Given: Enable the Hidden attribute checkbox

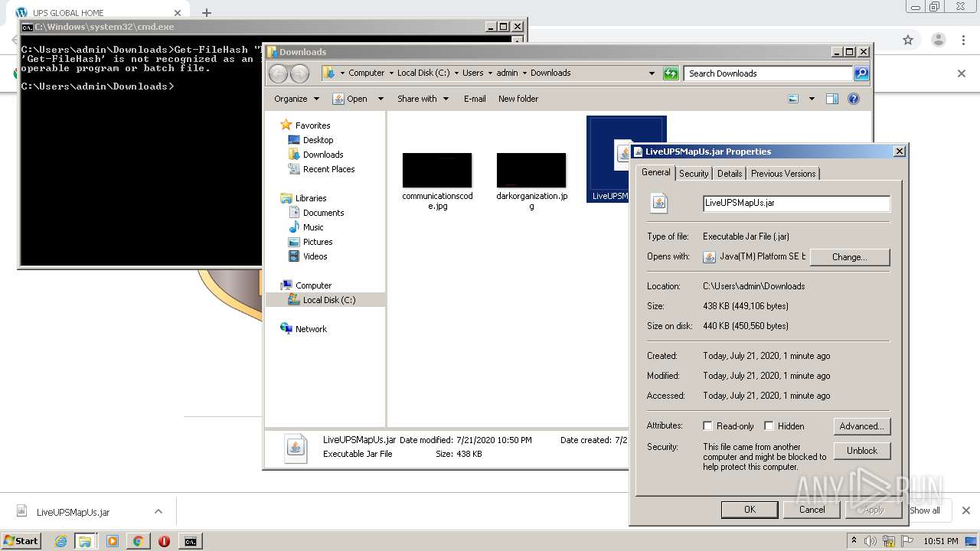Looking at the screenshot, I should pos(769,426).
